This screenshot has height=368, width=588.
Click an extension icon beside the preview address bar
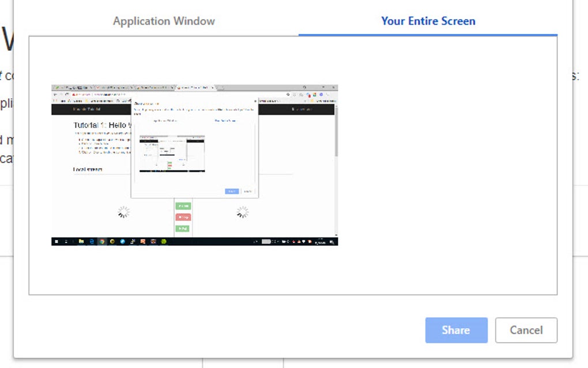pyautogui.click(x=314, y=94)
